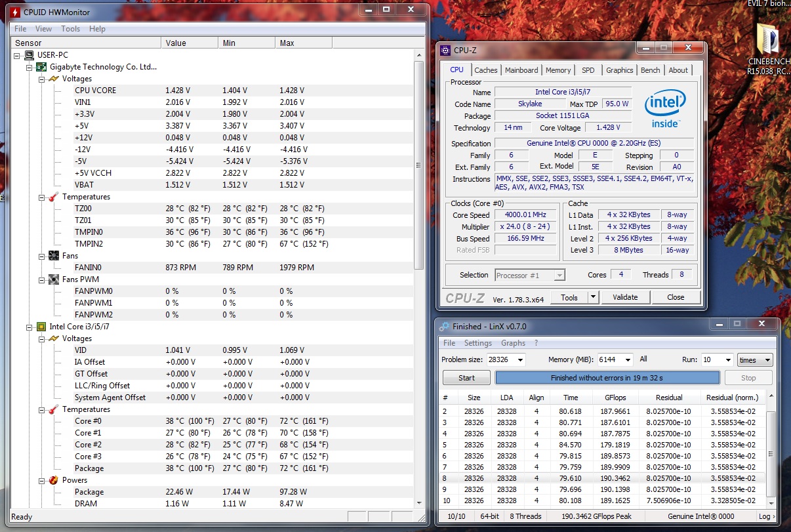Click the Sensor column header in HWMonitor
The width and height of the screenshot is (791, 532).
click(87, 43)
